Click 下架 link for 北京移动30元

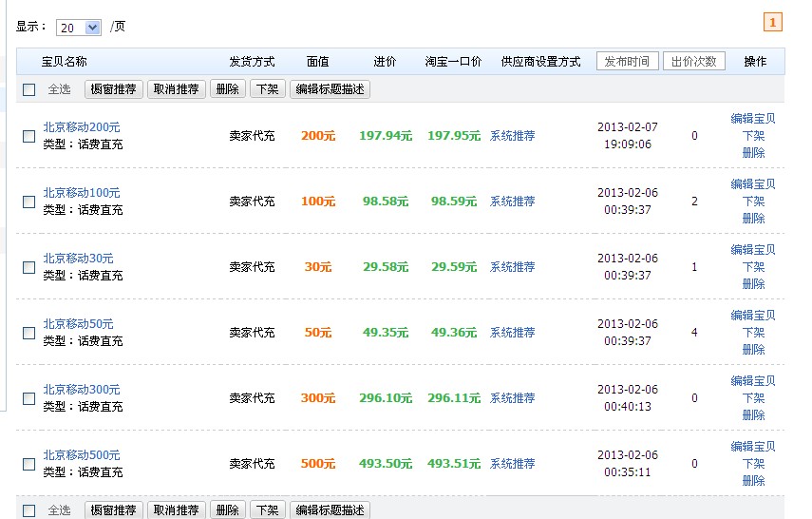coord(753,267)
